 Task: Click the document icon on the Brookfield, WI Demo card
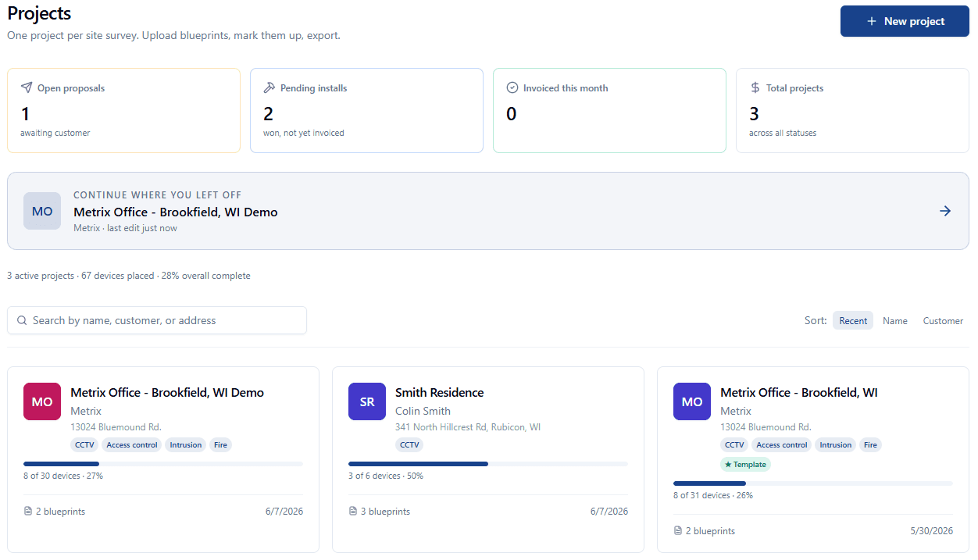click(28, 512)
